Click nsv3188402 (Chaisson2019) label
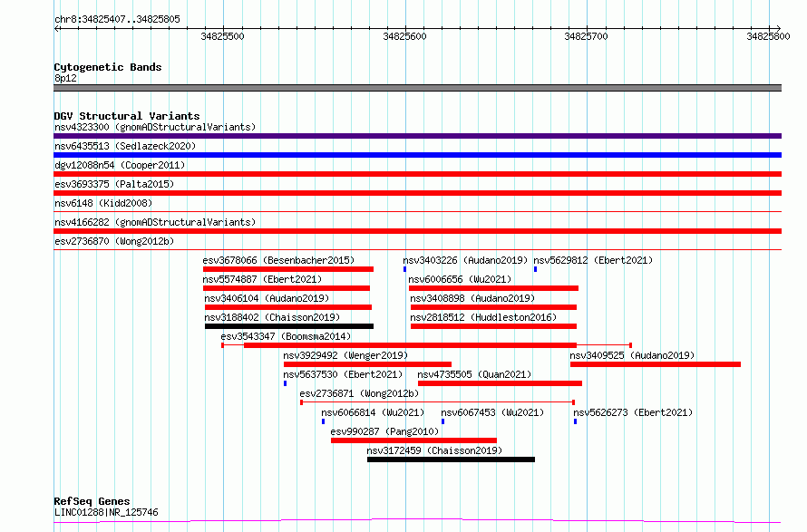807x532 pixels. [x=272, y=317]
